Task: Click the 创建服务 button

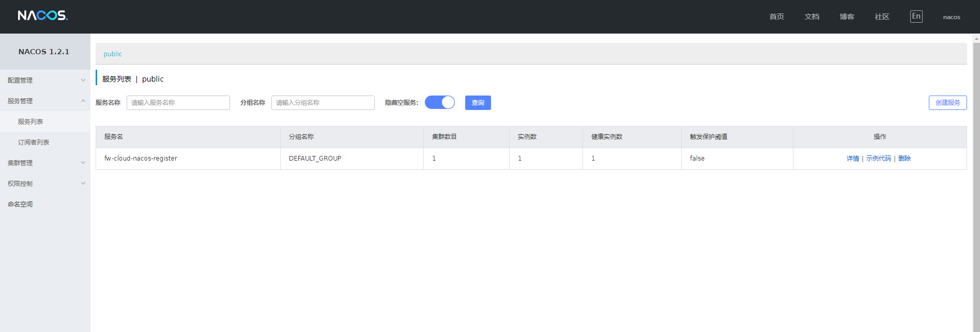Action: [x=947, y=103]
